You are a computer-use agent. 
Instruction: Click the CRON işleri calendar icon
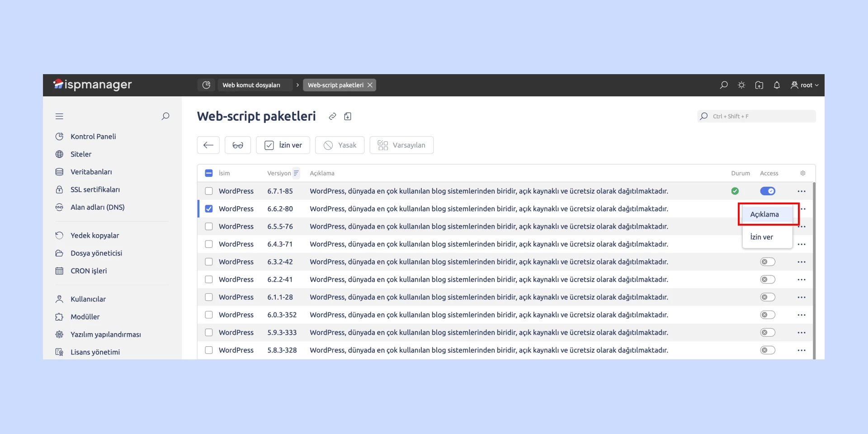point(59,271)
